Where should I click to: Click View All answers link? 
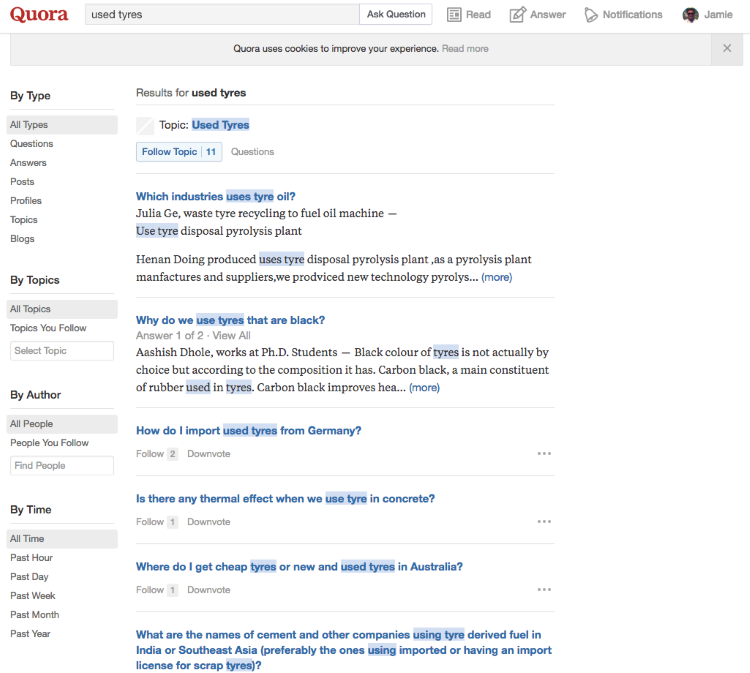tap(232, 335)
